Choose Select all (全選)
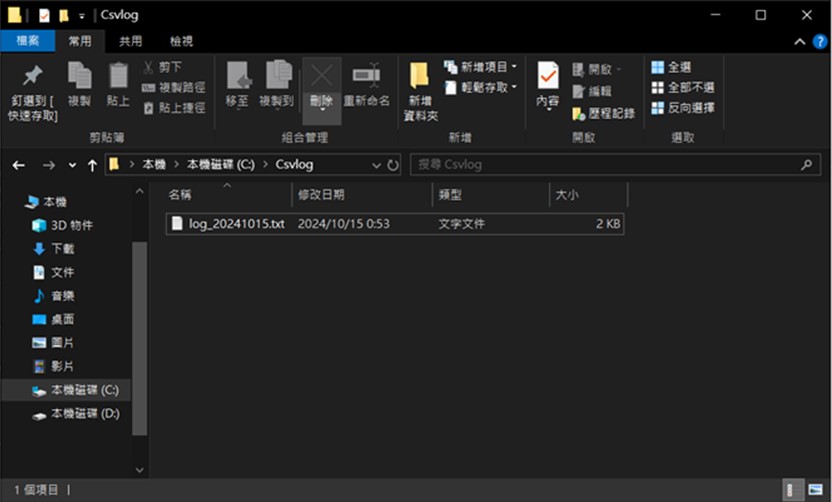 (x=671, y=67)
